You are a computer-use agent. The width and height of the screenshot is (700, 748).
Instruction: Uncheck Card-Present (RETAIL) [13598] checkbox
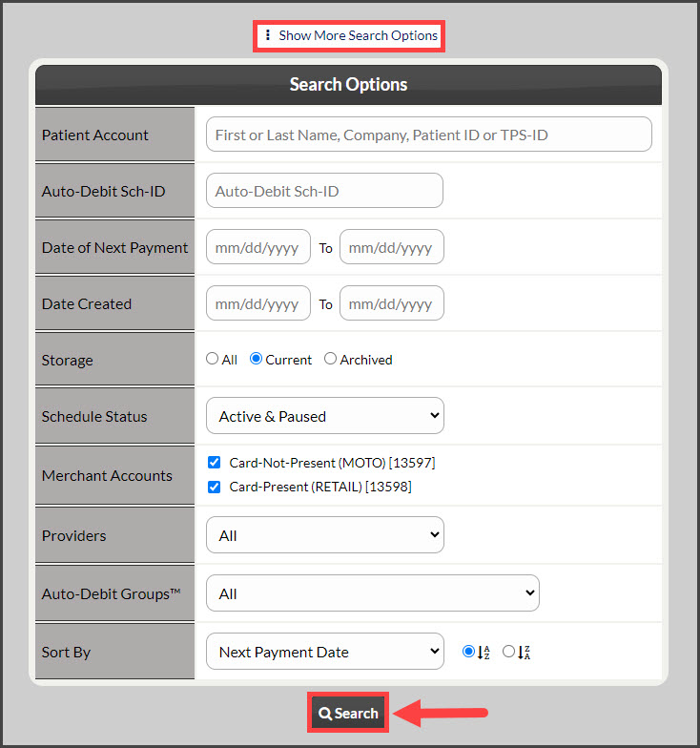coord(214,487)
